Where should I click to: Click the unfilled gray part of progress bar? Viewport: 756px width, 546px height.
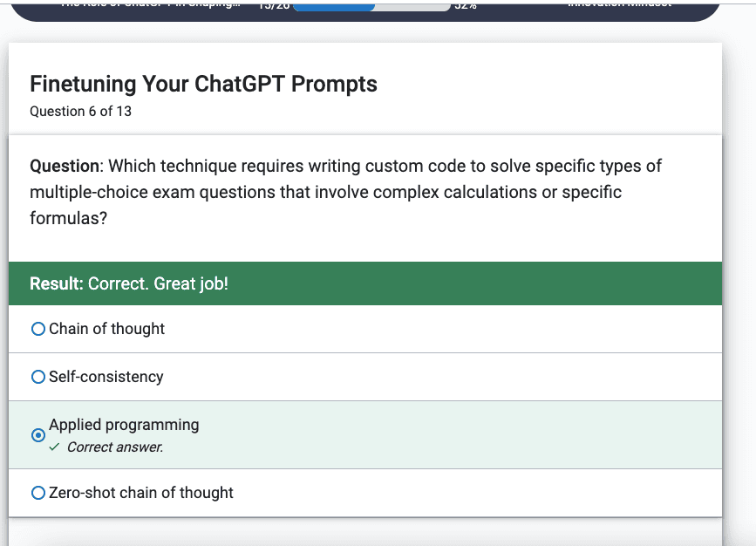412,7
